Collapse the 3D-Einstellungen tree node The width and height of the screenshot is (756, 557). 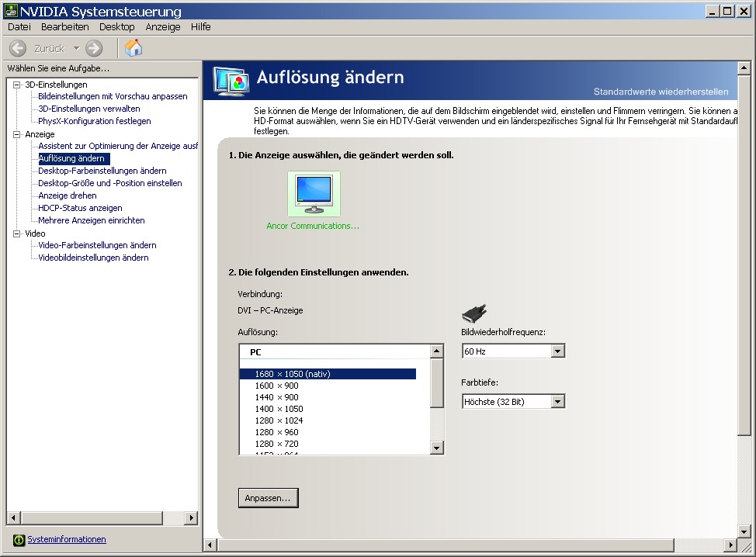click(x=17, y=85)
